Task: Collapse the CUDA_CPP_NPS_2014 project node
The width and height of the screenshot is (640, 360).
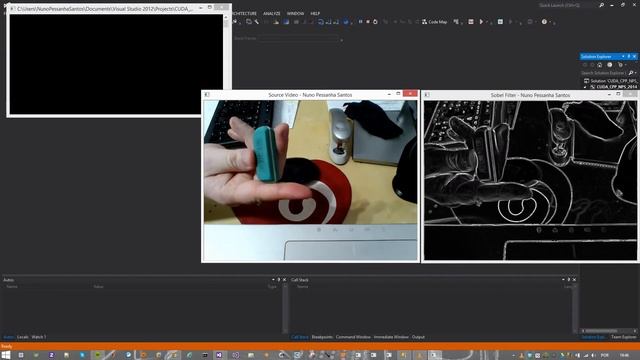Action: coord(585,87)
